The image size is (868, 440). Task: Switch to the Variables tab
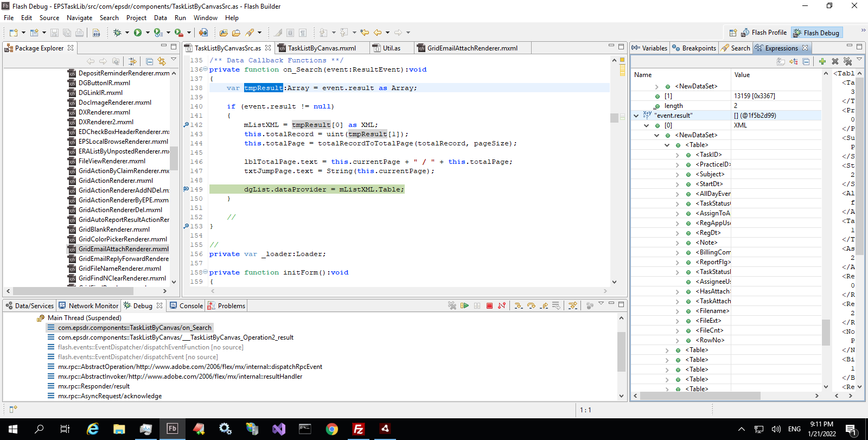click(649, 48)
